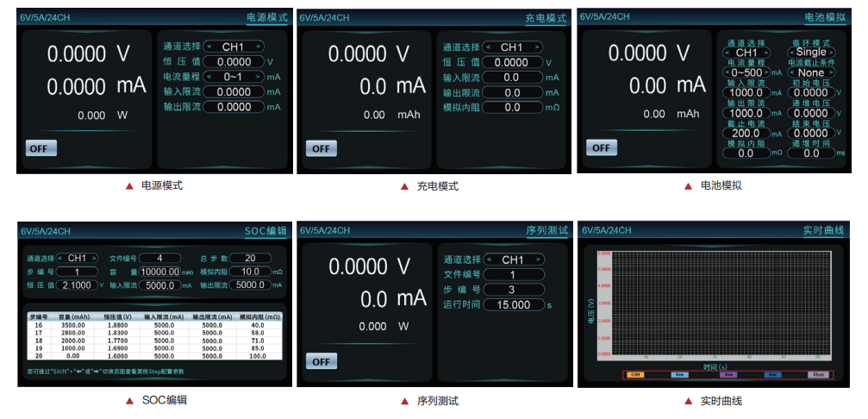Click right arrow of 序列测试 channel selector

(x=539, y=260)
